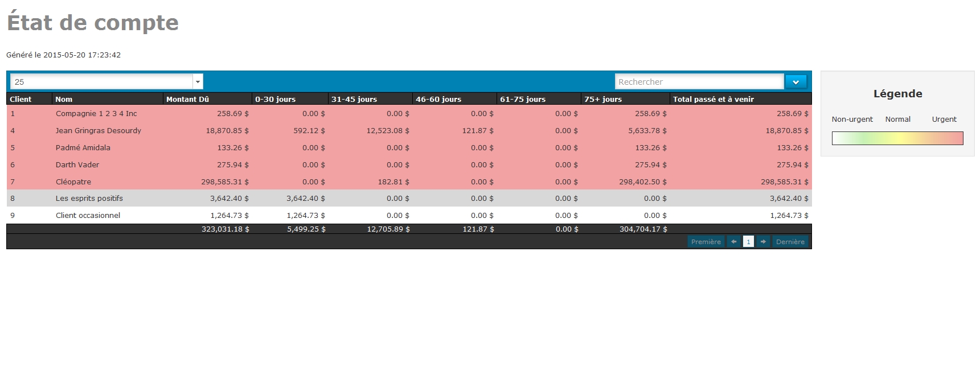Select page number 1
Image resolution: width=980 pixels, height=371 pixels.
(x=748, y=242)
